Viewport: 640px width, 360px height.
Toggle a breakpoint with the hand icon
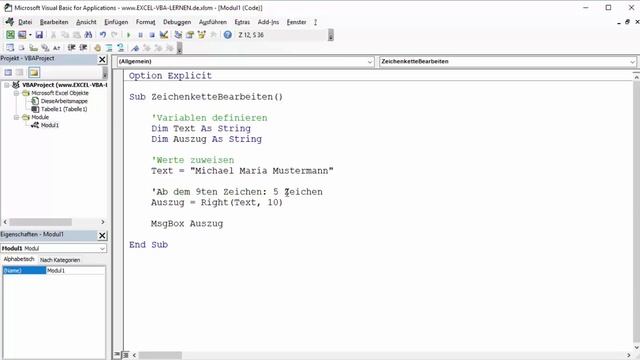tap(98, 48)
